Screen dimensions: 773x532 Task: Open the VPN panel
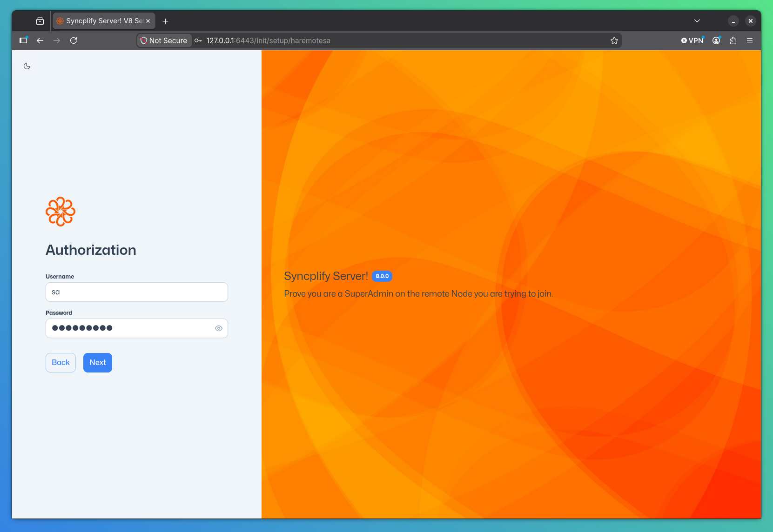tap(692, 40)
